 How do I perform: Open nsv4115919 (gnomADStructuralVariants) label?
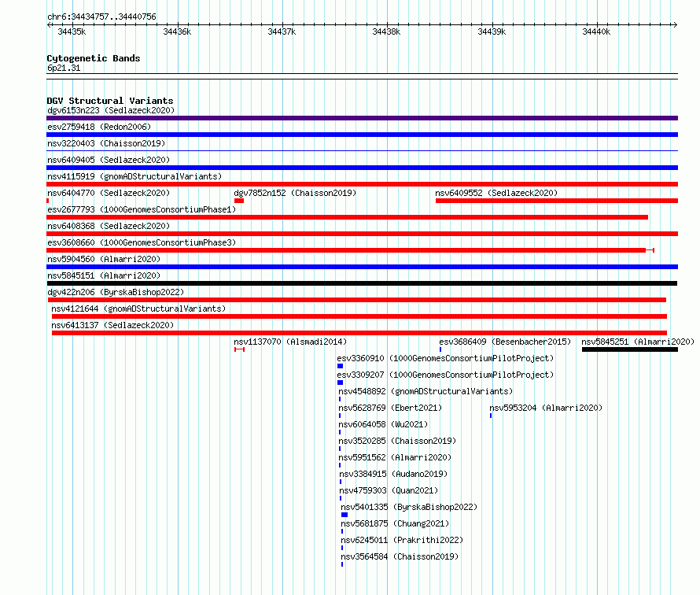(134, 176)
